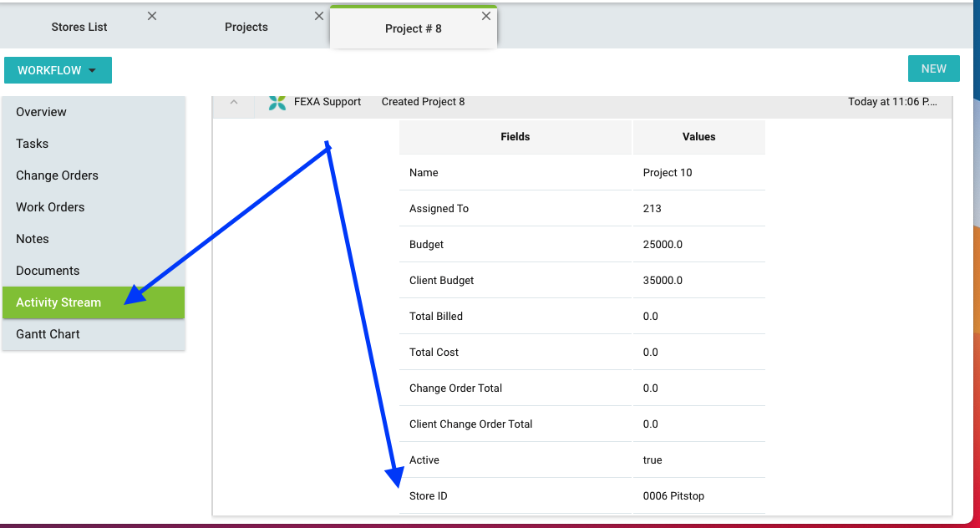The height and width of the screenshot is (528, 980).
Task: Open Overview in the sidebar
Action: tap(42, 112)
